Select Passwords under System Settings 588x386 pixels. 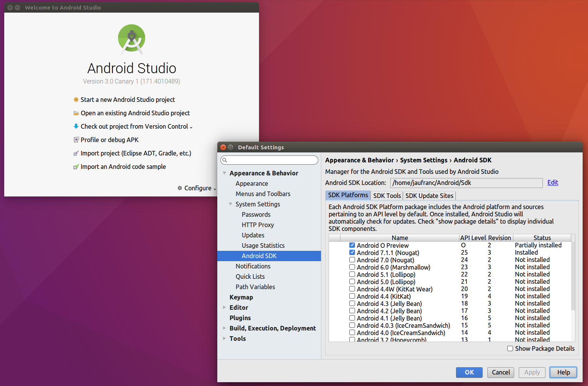pyautogui.click(x=256, y=214)
